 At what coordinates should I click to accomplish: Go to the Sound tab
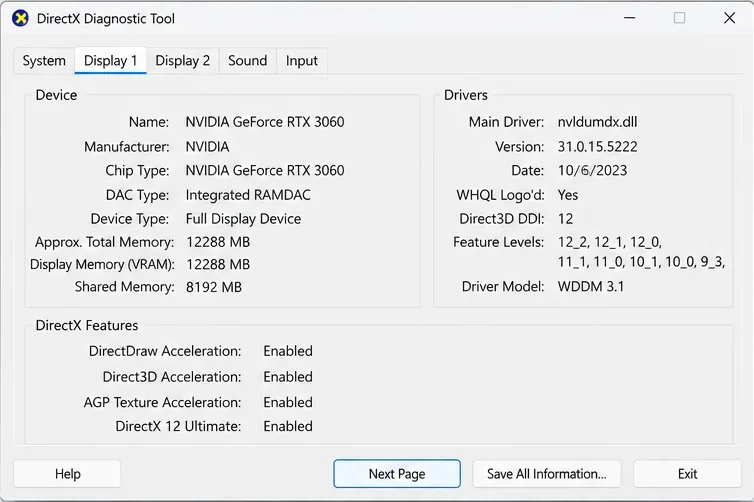click(x=247, y=61)
